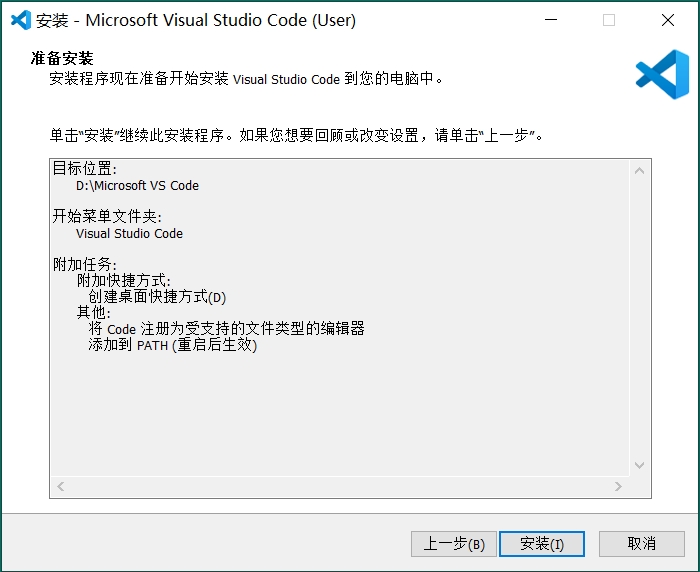Click the large Visual Studio Code logo

662,75
